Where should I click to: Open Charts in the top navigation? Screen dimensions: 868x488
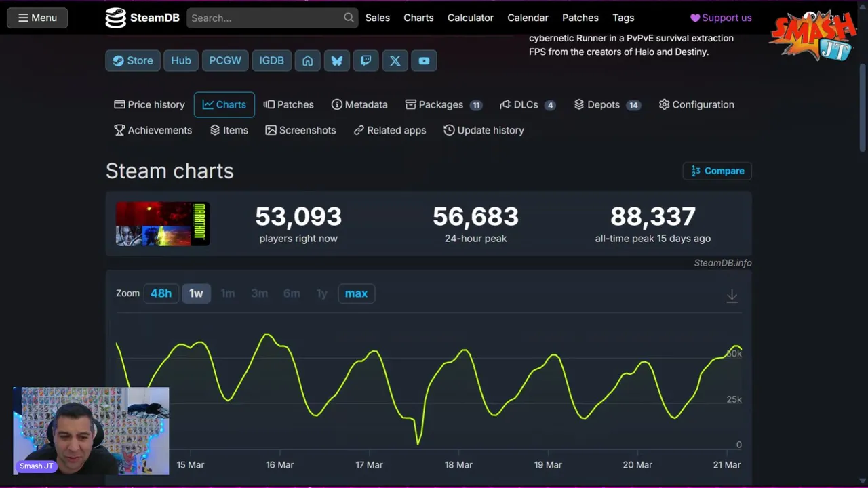click(418, 18)
